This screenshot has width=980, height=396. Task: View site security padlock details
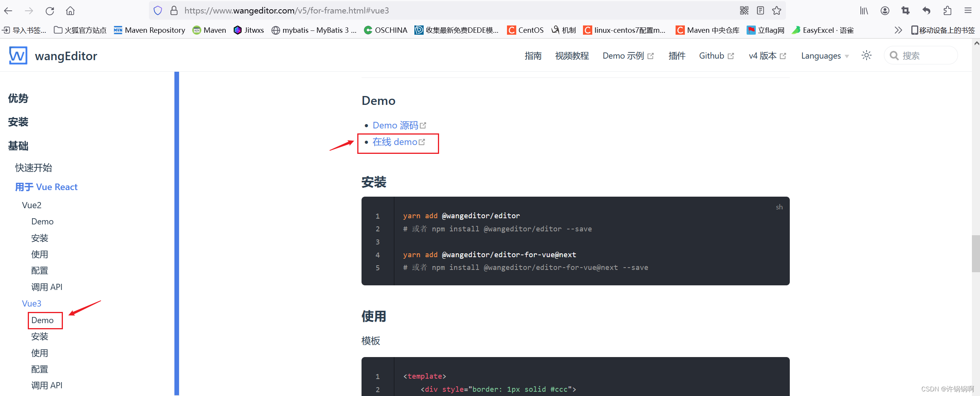(x=174, y=10)
